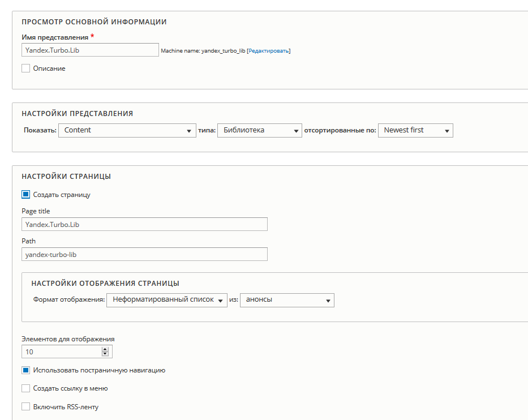Expand the типа dropdown set to Библиотека

point(259,130)
